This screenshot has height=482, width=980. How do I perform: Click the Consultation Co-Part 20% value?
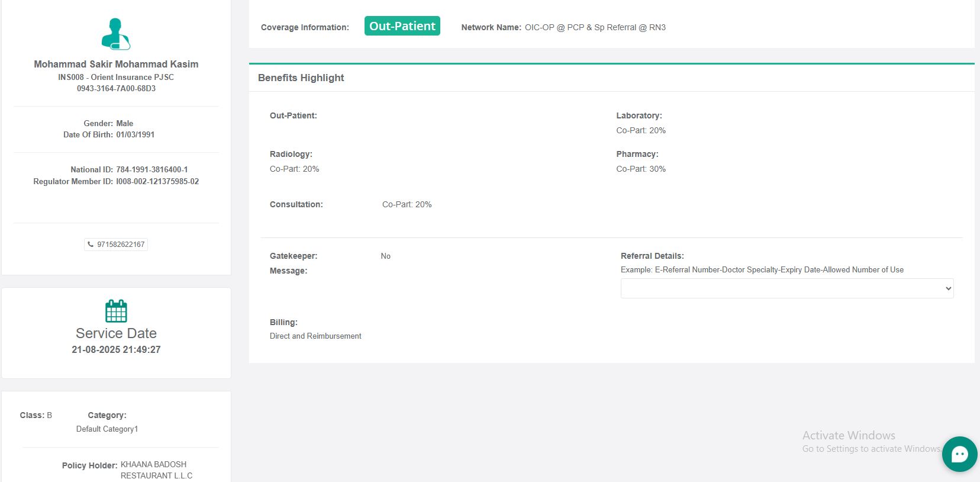[x=407, y=204]
